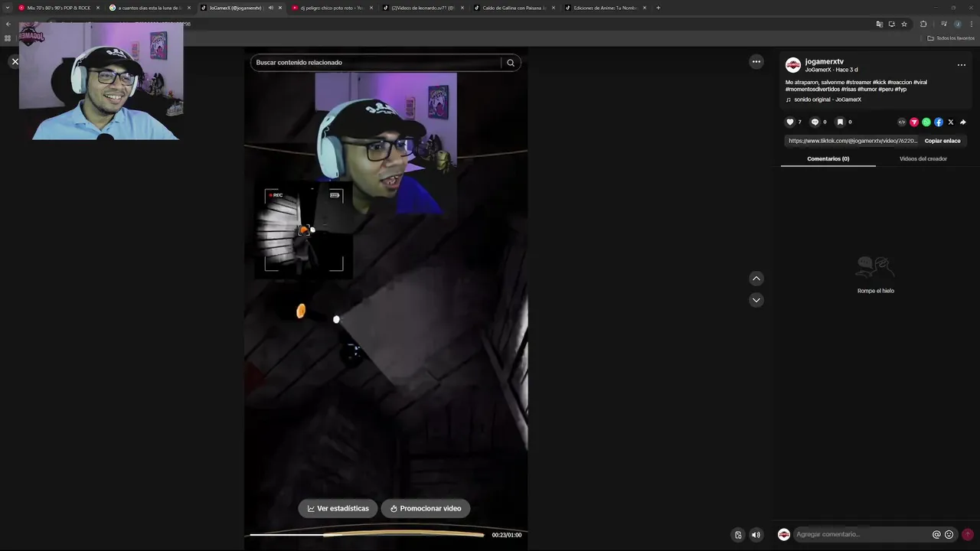Post comment with the red arrow button

tap(968, 534)
